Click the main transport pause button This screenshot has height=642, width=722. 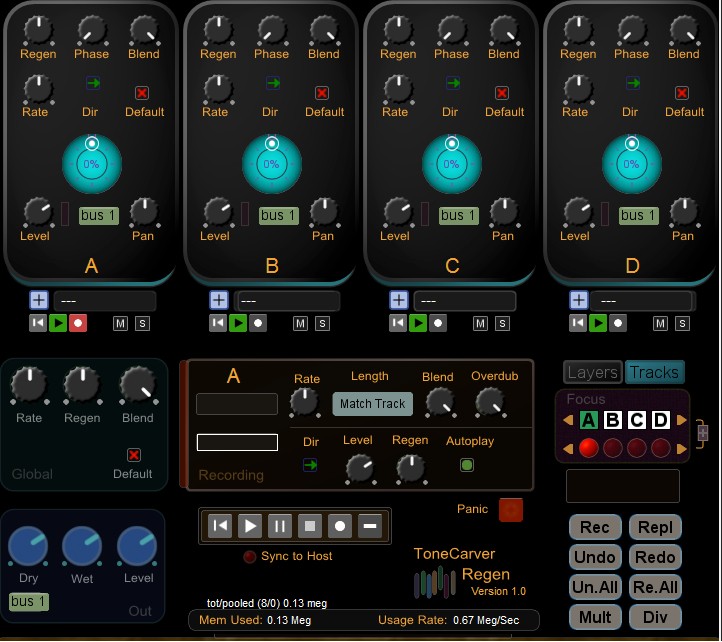pos(280,526)
